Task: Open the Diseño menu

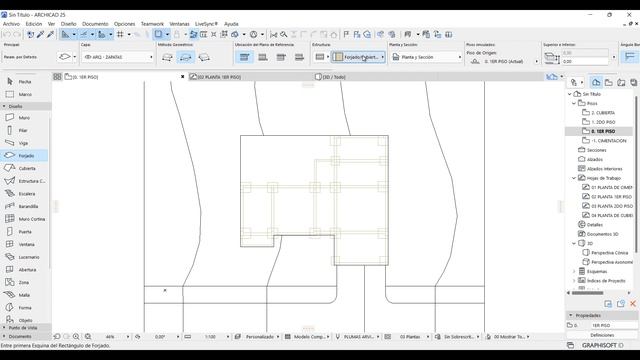Action: pos(69,24)
